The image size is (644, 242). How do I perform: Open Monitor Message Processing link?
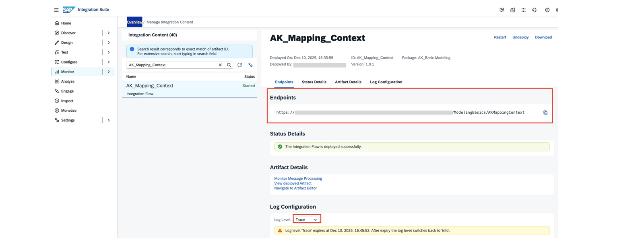click(298, 178)
